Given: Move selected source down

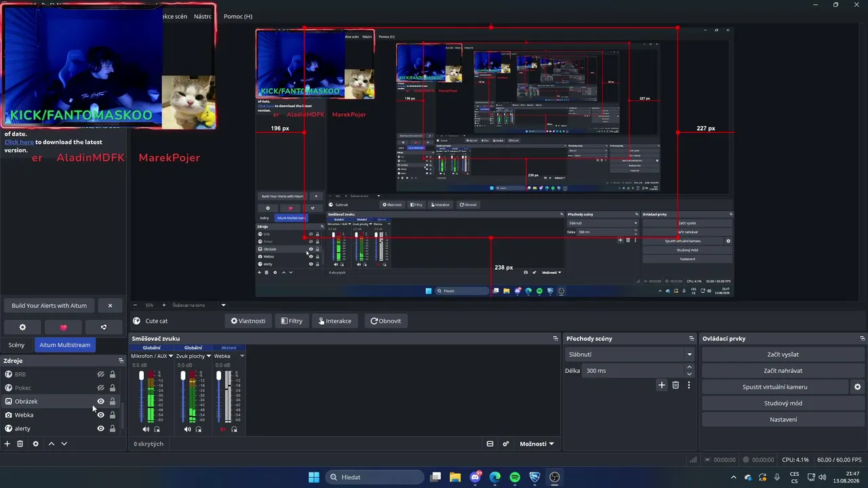Looking at the screenshot, I should 64,444.
